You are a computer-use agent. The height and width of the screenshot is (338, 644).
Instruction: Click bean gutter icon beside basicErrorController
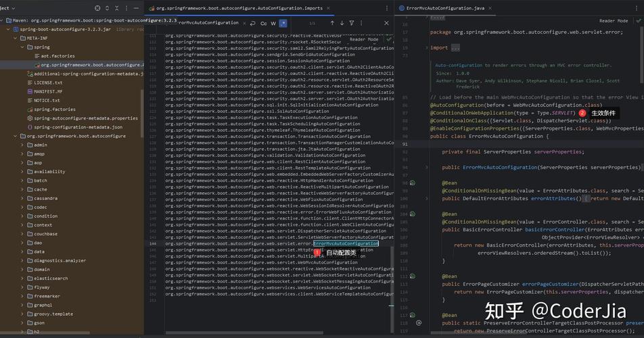[x=413, y=214]
